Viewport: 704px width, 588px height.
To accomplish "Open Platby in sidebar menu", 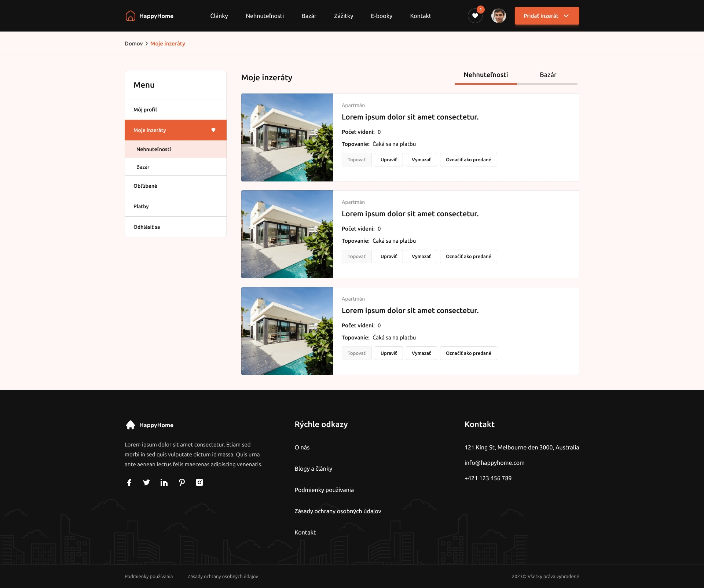I will click(x=176, y=206).
